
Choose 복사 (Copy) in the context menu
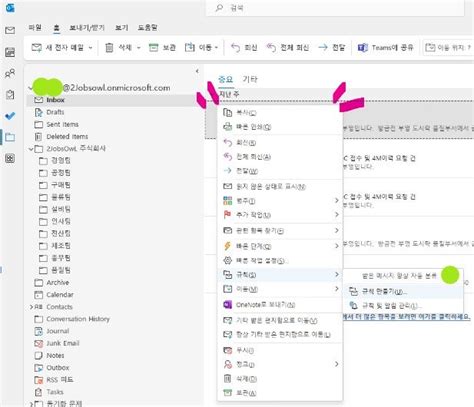pos(280,113)
